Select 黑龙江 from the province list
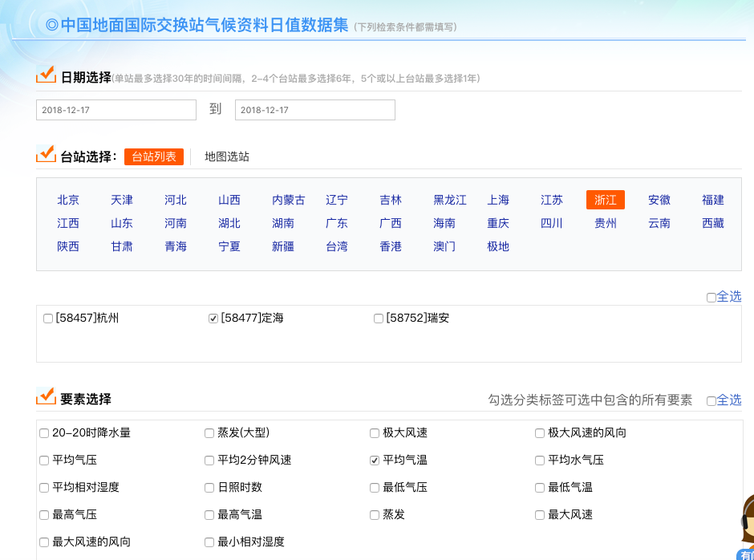Image resolution: width=754 pixels, height=560 pixels. click(x=448, y=200)
